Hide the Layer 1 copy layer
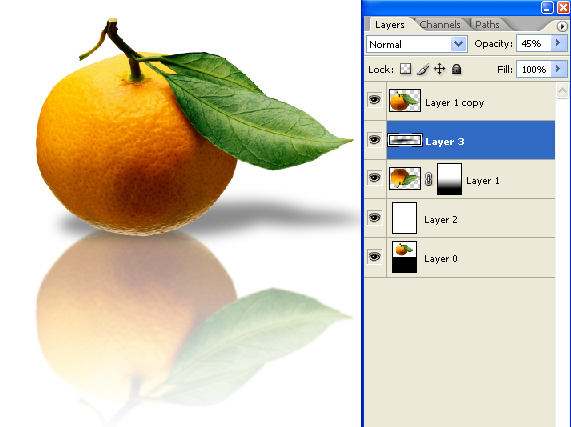 pos(374,100)
